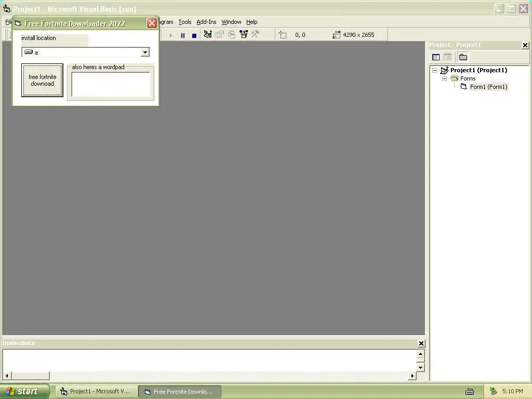Open the Tools menu
This screenshot has height=399, width=532.
[185, 22]
